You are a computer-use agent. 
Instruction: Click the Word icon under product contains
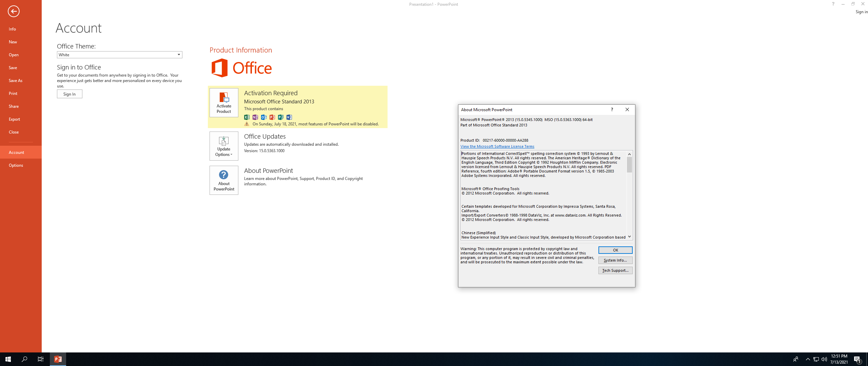(289, 117)
